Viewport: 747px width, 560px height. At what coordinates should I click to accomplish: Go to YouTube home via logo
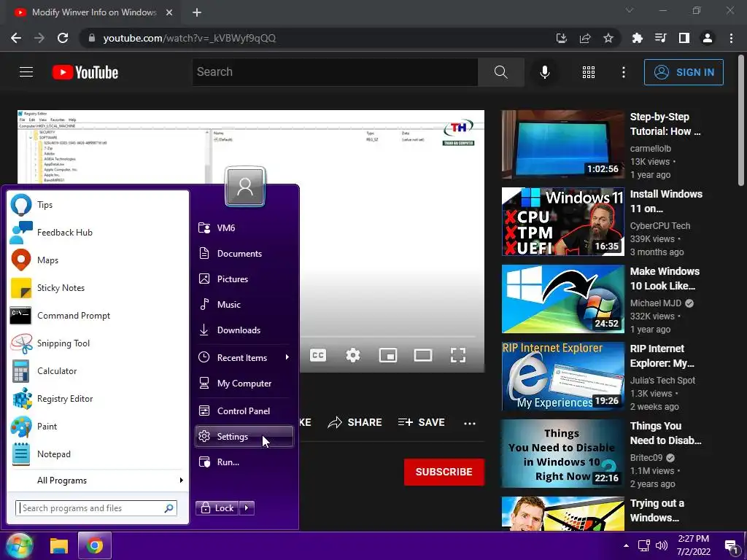coord(85,72)
